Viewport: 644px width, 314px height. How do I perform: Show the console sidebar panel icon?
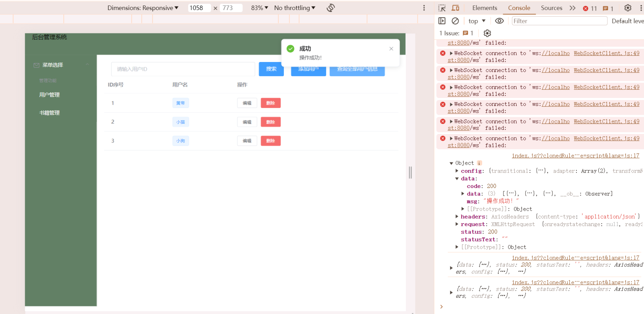coord(442,21)
